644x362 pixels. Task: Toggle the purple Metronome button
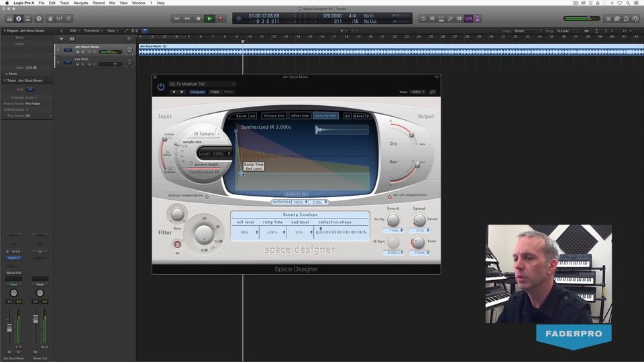477,19
